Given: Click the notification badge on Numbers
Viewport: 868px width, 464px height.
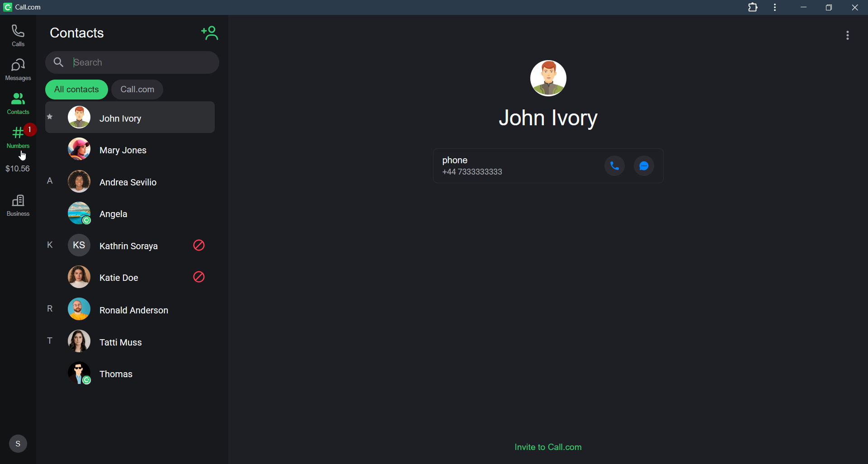Looking at the screenshot, I should [x=30, y=130].
